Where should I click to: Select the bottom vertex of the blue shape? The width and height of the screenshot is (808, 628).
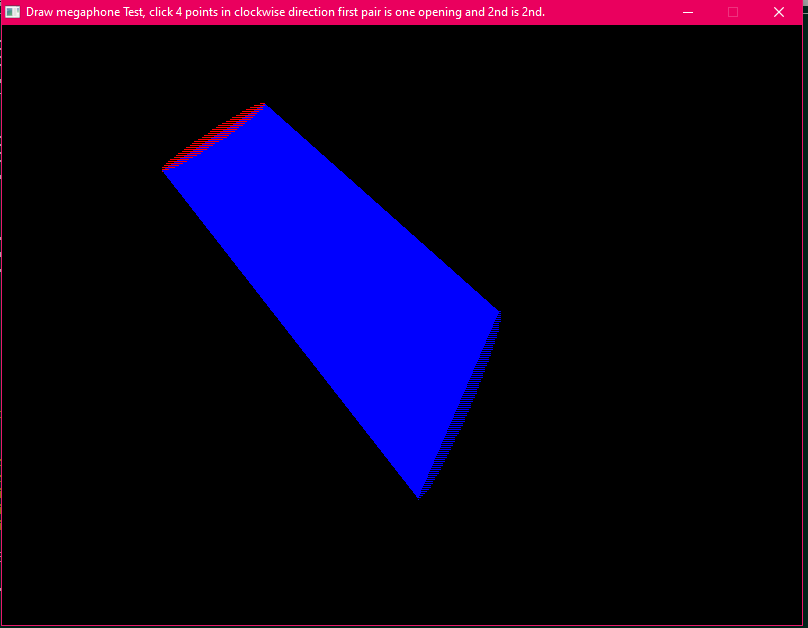pos(418,497)
